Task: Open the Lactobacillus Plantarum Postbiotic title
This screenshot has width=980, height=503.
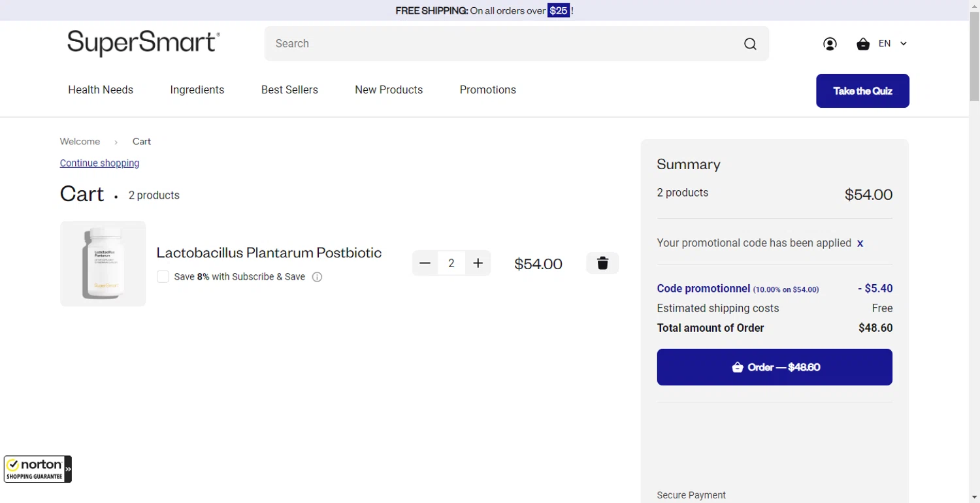Action: pyautogui.click(x=269, y=253)
